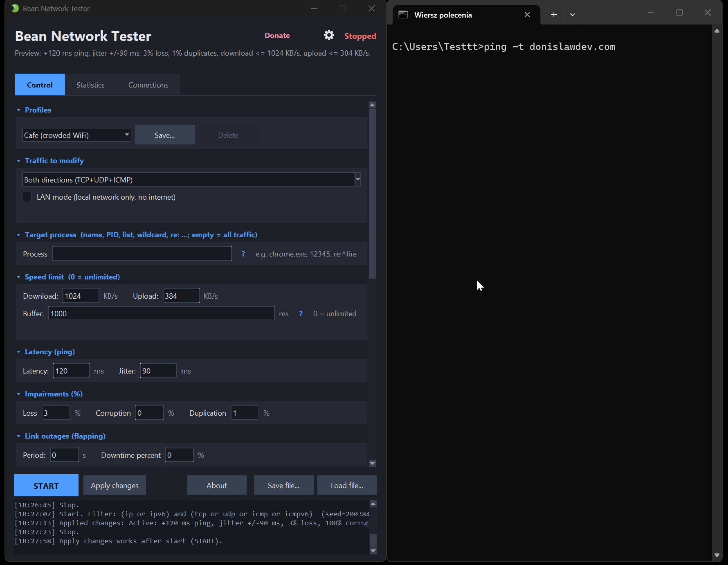Click the Buffer ms input field

pyautogui.click(x=162, y=313)
